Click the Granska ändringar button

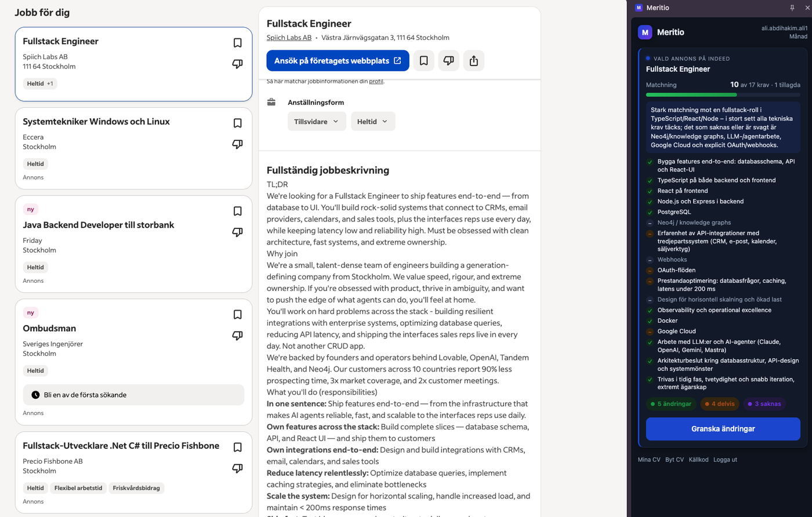[x=723, y=429]
